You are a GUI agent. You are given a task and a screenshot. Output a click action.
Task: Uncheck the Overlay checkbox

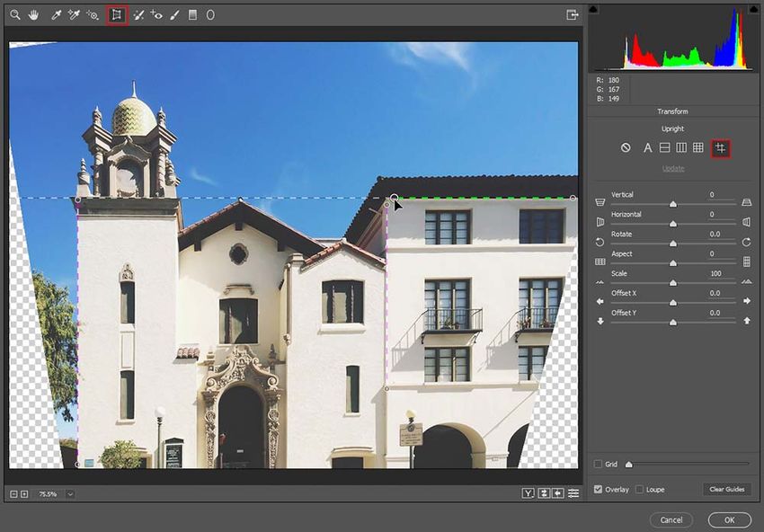click(598, 489)
